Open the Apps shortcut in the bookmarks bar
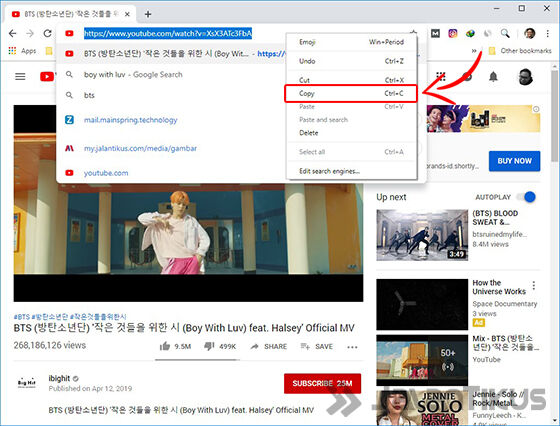The width and height of the screenshot is (560, 426). [x=22, y=51]
